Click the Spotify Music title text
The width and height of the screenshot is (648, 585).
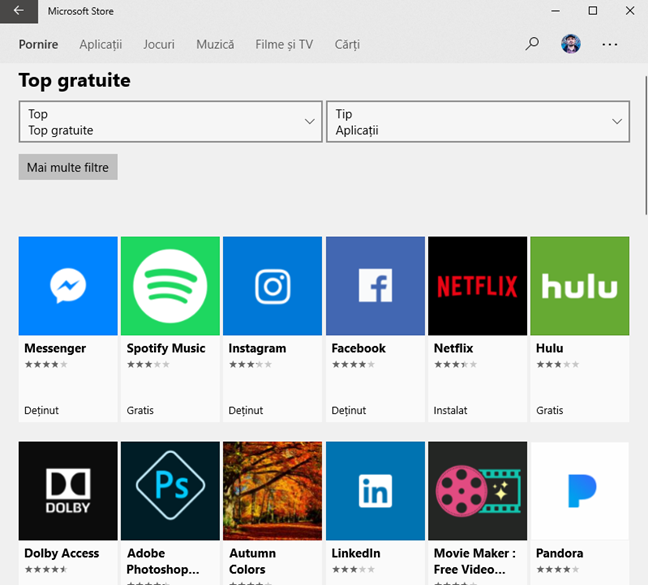pos(166,348)
